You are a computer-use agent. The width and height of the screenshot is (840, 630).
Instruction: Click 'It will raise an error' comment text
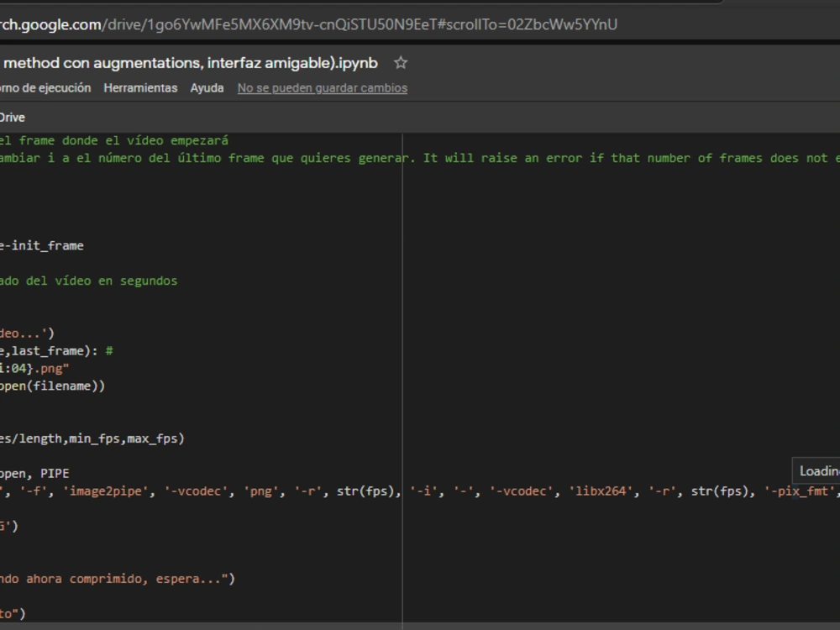[x=503, y=158]
